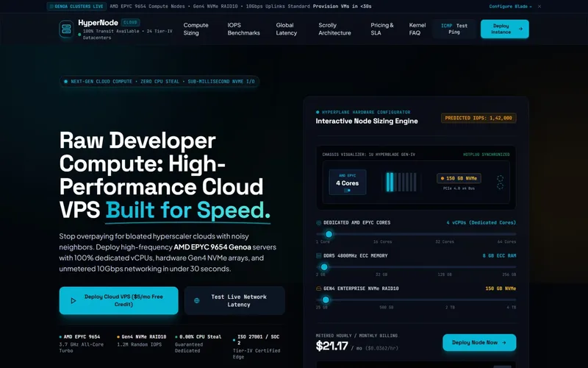
Task: Click the '0.00% CPU Steal' feature label
Action: pyautogui.click(x=200, y=337)
